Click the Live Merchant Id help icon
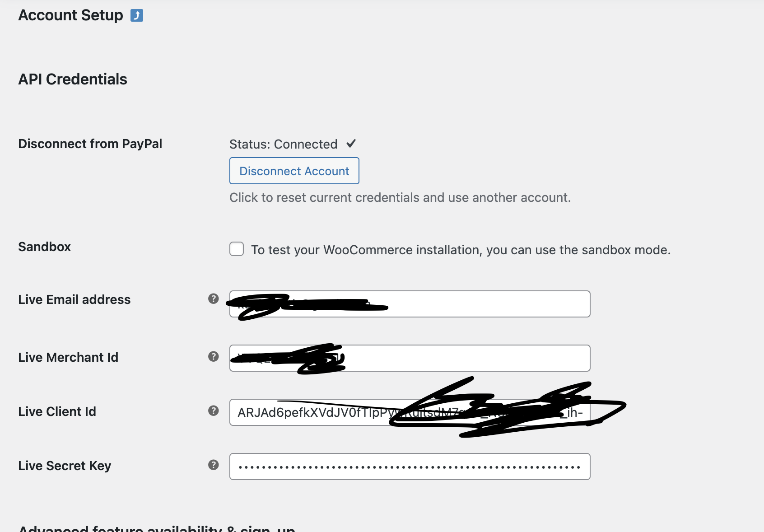Image resolution: width=764 pixels, height=532 pixels. (x=213, y=357)
